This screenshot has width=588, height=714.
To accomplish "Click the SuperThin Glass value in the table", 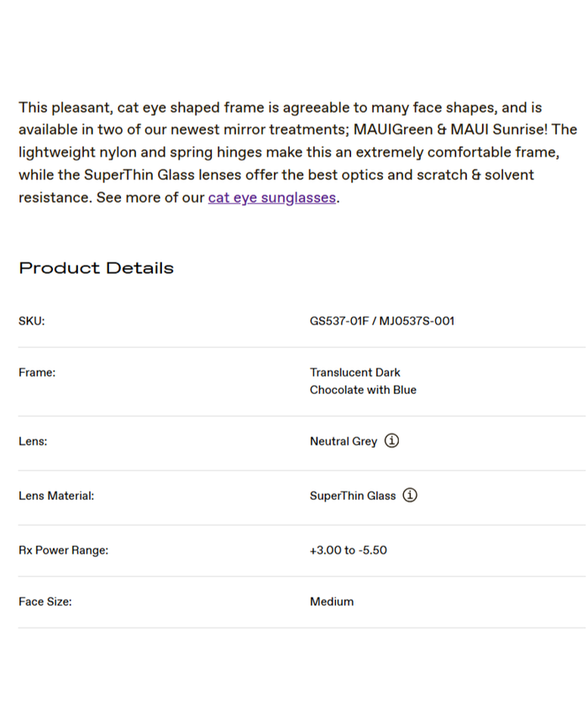I will pyautogui.click(x=352, y=496).
